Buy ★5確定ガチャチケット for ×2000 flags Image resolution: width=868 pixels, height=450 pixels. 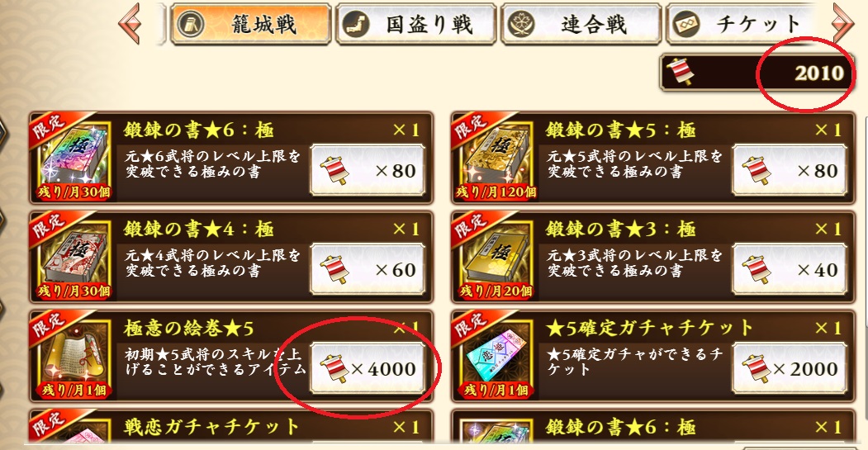[x=790, y=368]
